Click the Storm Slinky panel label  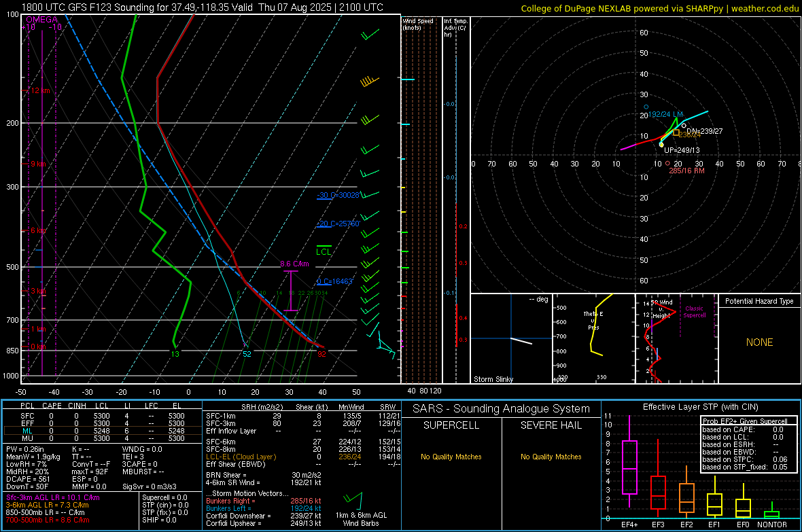click(x=493, y=379)
